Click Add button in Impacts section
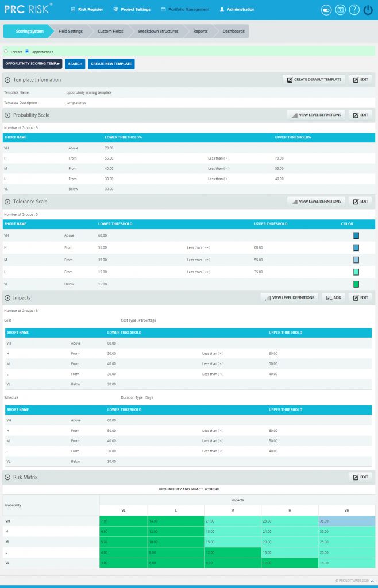This screenshot has width=378, height=588. tap(333, 298)
